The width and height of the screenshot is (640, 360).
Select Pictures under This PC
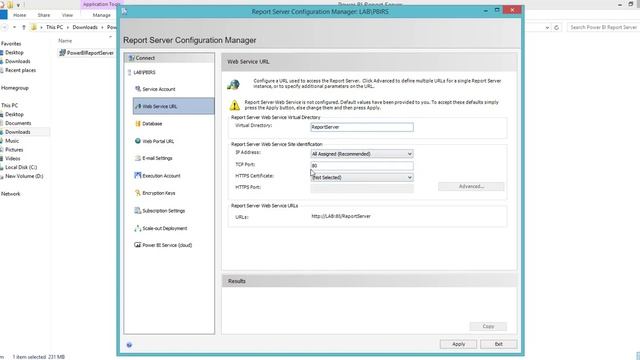(14, 149)
